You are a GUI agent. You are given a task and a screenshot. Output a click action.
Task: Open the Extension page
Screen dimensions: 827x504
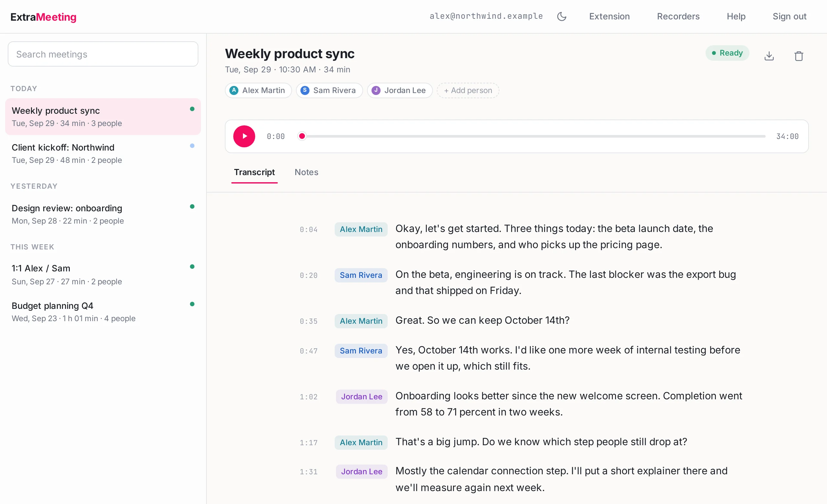pyautogui.click(x=609, y=16)
